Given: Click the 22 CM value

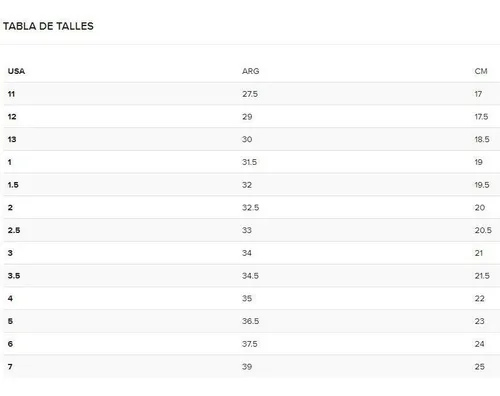Looking at the screenshot, I should 480,299.
